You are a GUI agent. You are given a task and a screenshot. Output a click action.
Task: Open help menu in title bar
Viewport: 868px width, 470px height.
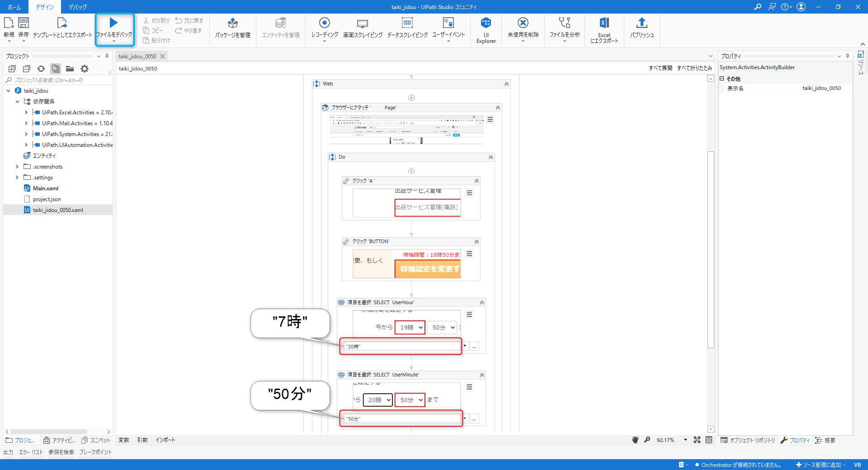(x=787, y=7)
